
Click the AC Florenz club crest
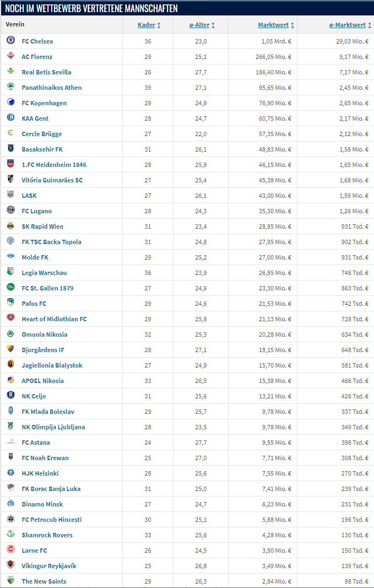[10, 56]
